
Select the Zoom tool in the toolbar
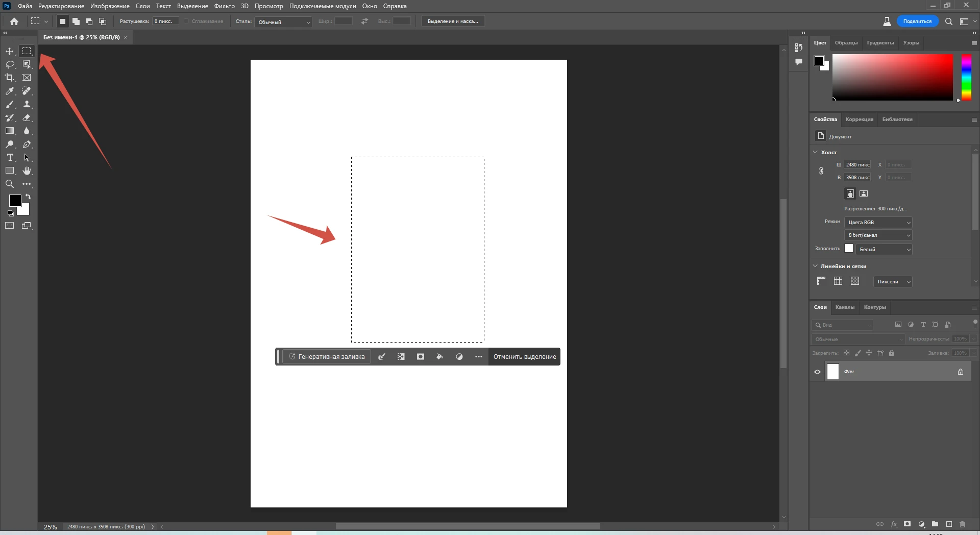click(x=10, y=184)
